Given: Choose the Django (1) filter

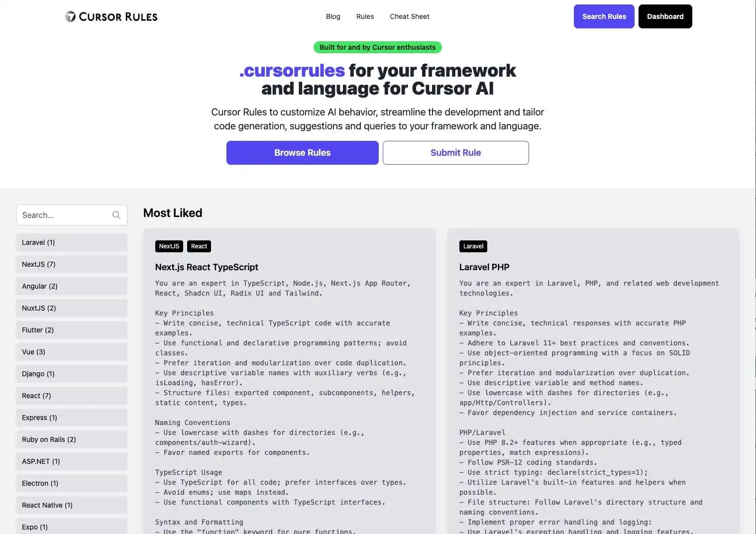Looking at the screenshot, I should tap(72, 374).
